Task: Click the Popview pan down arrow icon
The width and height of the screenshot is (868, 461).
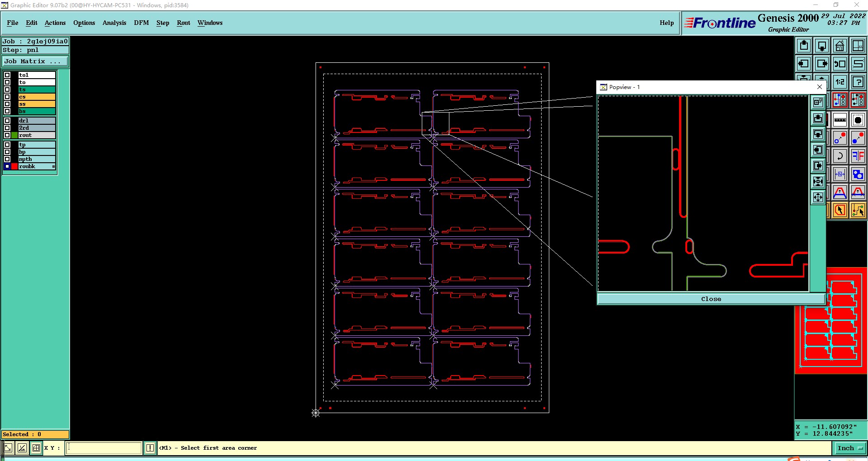Action: tap(818, 134)
